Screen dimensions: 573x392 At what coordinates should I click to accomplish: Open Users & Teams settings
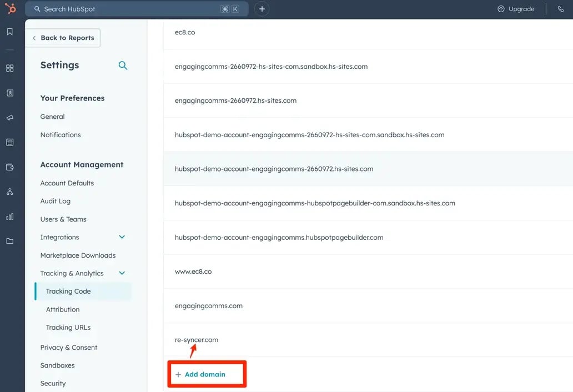[63, 219]
